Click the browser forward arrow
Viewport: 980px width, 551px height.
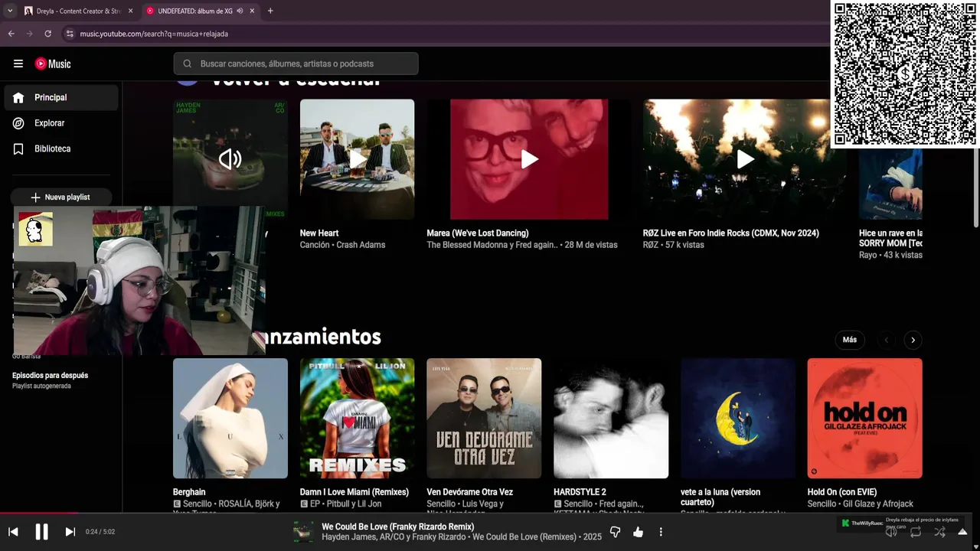coord(30,34)
